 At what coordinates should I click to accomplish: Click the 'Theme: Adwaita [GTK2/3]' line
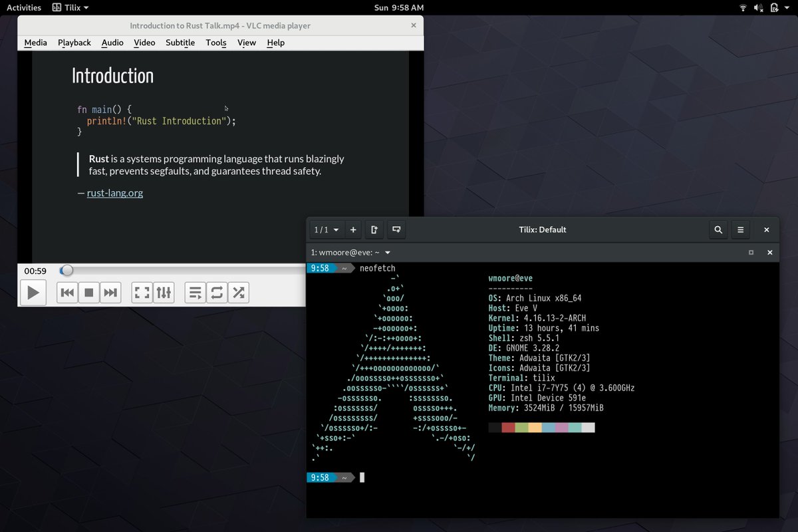click(539, 358)
